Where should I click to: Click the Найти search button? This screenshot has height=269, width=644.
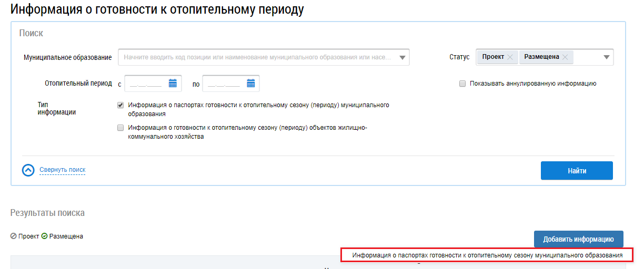point(577,171)
